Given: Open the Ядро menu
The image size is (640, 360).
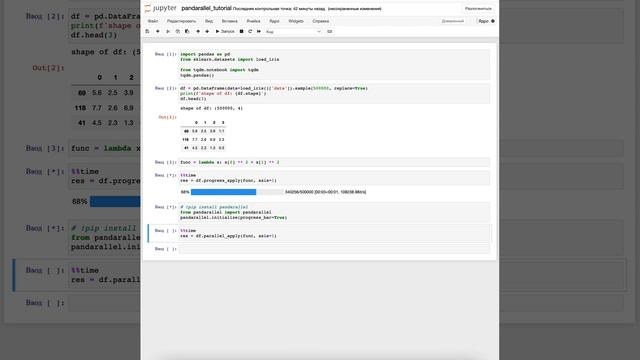Looking at the screenshot, I should point(274,21).
